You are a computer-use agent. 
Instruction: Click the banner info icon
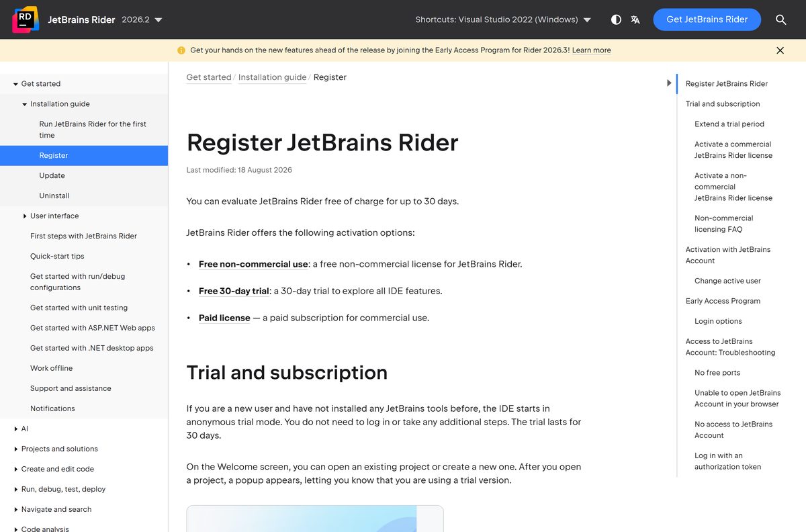pos(181,50)
